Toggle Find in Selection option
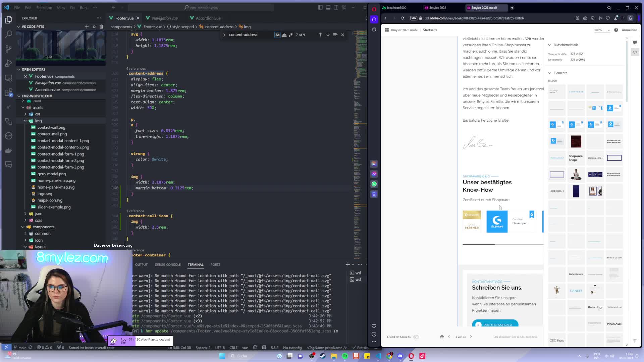The width and height of the screenshot is (644, 362). pyautogui.click(x=335, y=35)
